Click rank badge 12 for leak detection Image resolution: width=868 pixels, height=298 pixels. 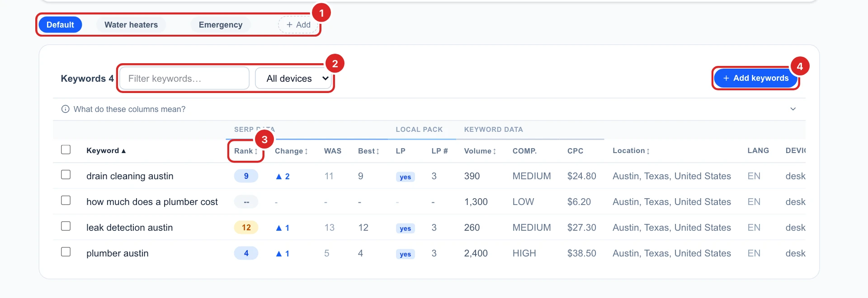246,228
